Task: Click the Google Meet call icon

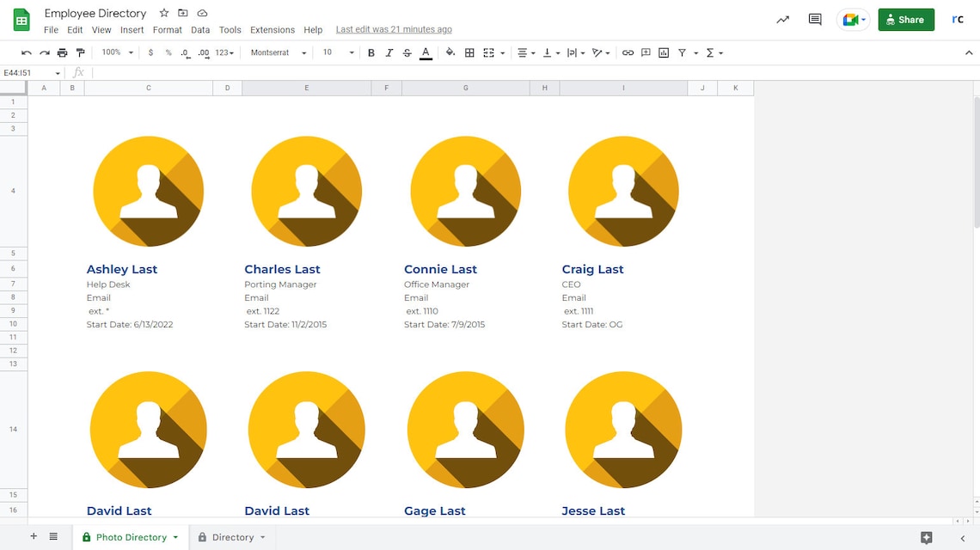Action: [x=853, y=20]
